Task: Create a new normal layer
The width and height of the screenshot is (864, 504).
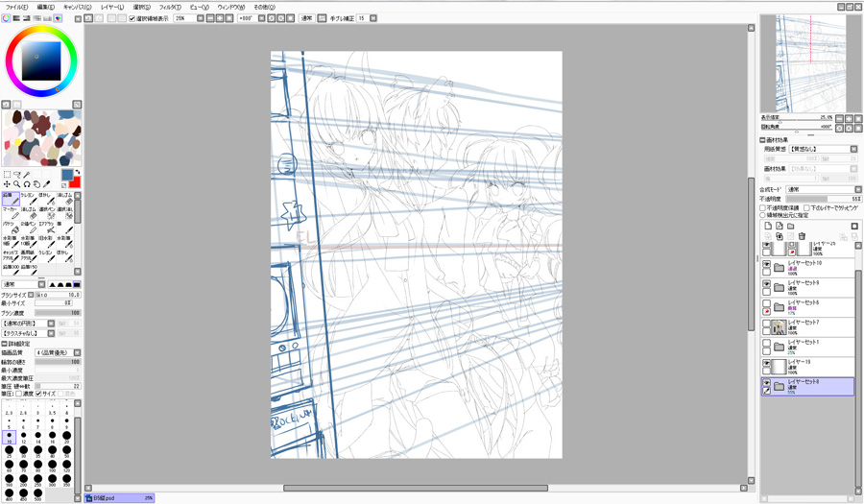Action: click(768, 226)
